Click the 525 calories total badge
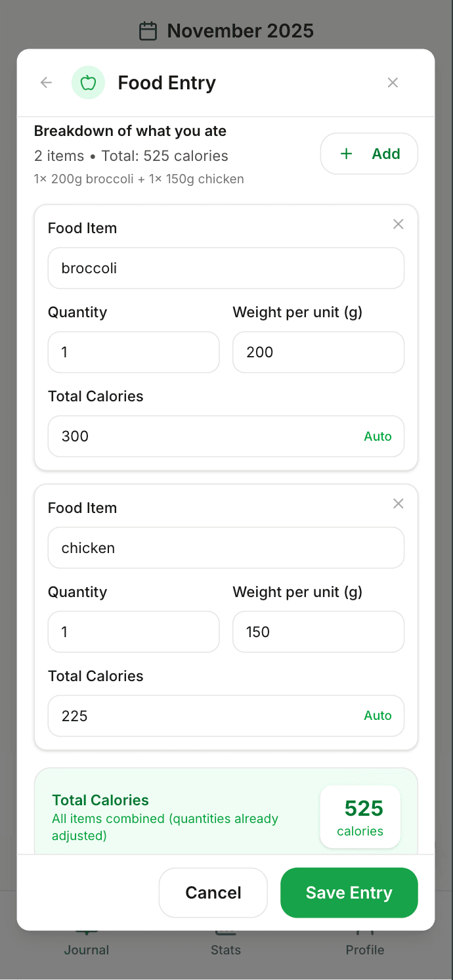Viewport: 453px width, 980px height. 360,816
